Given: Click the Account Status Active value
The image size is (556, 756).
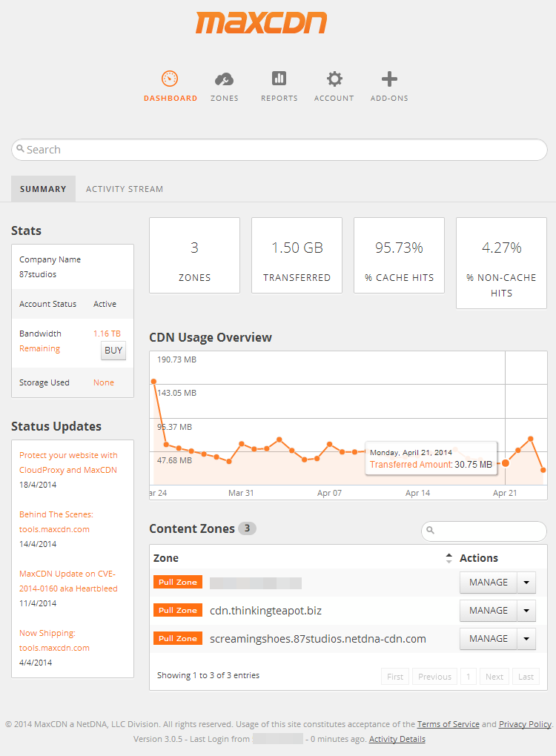Looking at the screenshot, I should point(105,304).
